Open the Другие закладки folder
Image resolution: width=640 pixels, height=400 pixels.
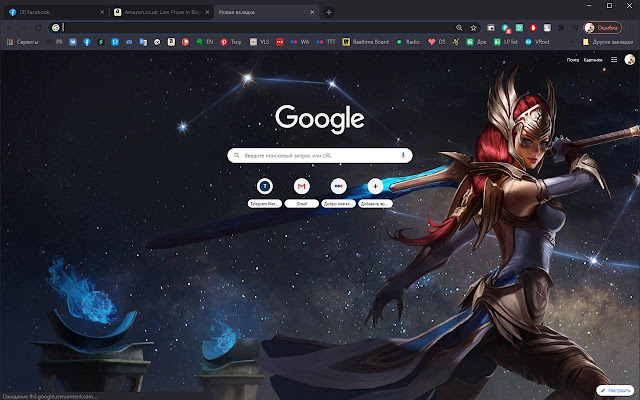(x=607, y=42)
